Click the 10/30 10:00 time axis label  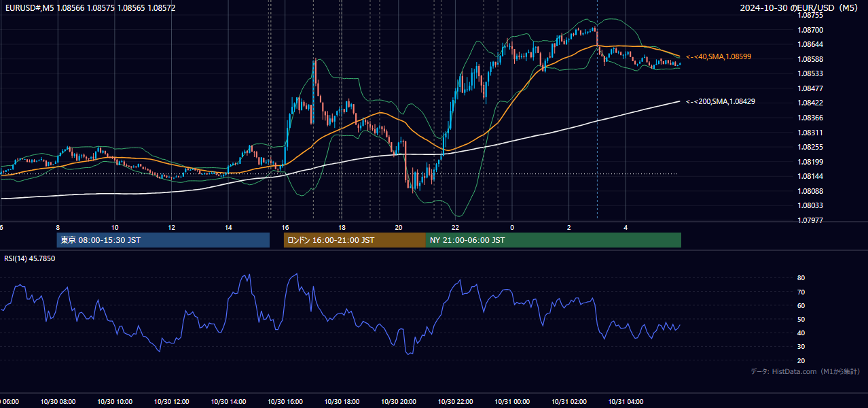115,402
